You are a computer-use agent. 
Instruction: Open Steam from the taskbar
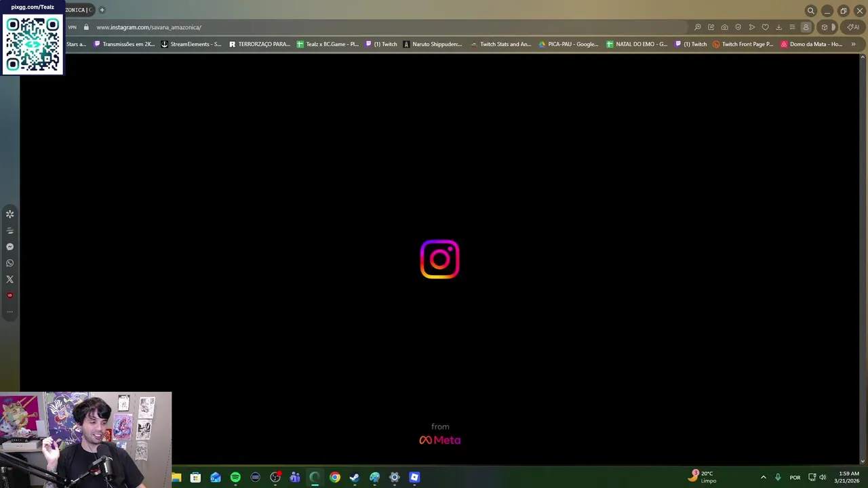(x=355, y=477)
